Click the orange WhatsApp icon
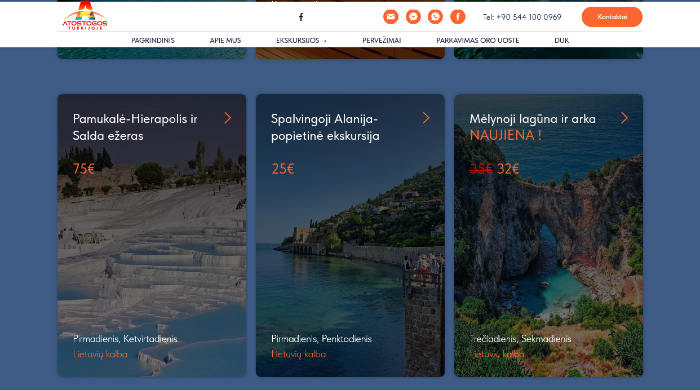 point(435,17)
